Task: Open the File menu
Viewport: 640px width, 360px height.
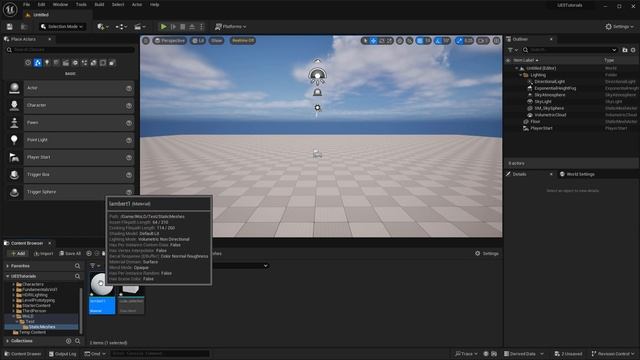Action: click(27, 4)
